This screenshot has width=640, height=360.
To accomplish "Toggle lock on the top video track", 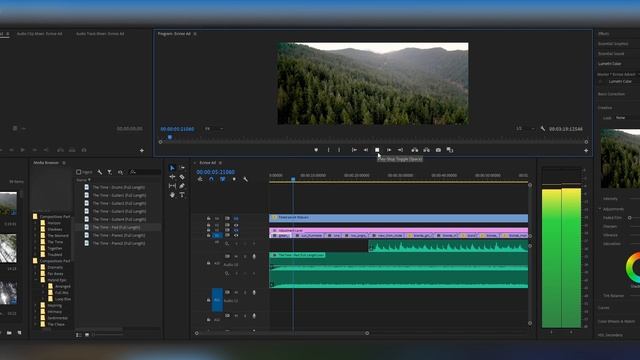I will tap(209, 218).
